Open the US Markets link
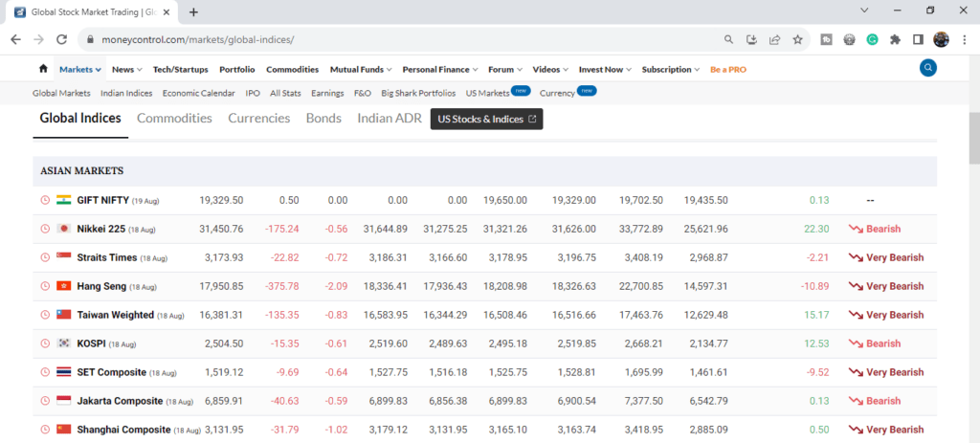The height and width of the screenshot is (443, 980). [x=487, y=93]
